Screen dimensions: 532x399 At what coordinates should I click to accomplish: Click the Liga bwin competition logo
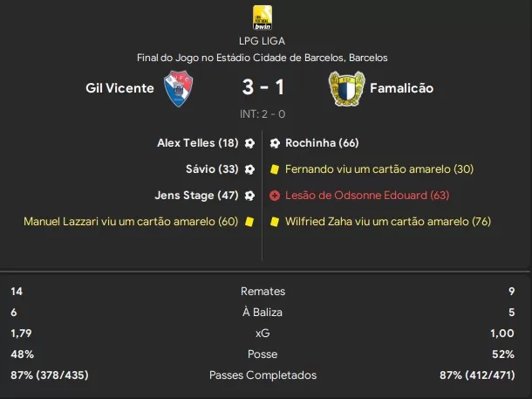pos(263,17)
